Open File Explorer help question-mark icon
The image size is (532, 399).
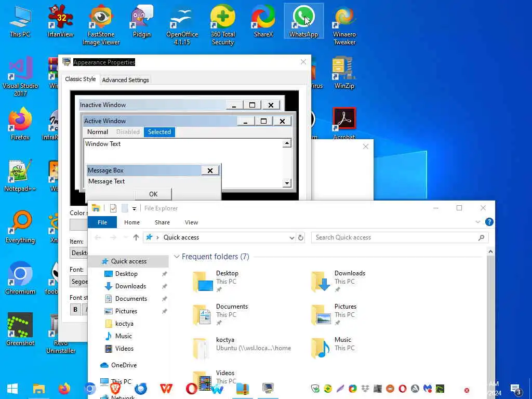point(489,222)
